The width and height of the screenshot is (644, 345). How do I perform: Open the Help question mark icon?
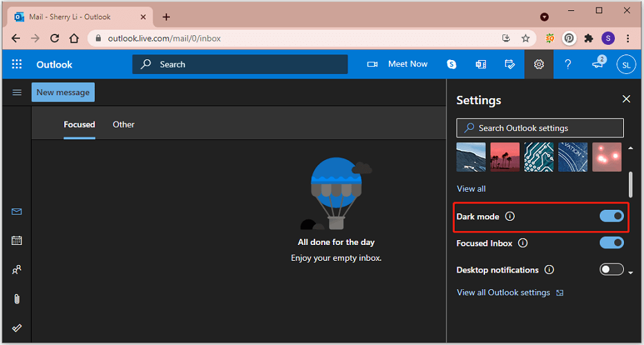567,64
